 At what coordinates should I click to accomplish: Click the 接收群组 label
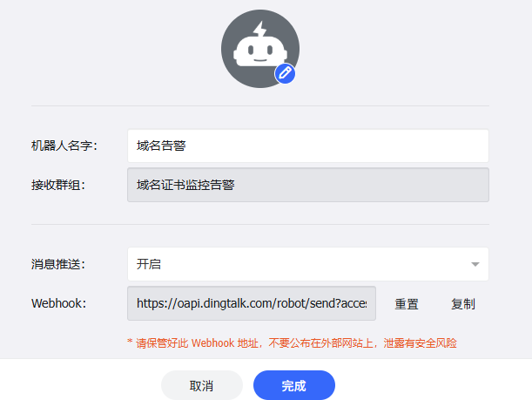click(x=57, y=185)
